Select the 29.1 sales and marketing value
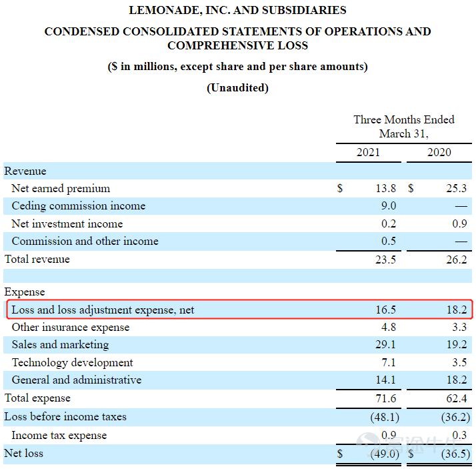The image size is (476, 469). coord(385,345)
